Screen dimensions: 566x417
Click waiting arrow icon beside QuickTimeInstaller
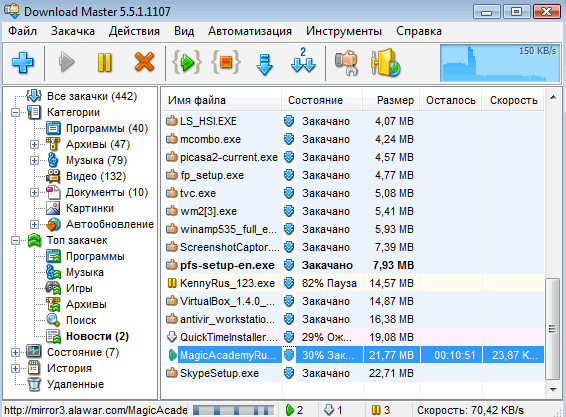pyautogui.click(x=171, y=337)
